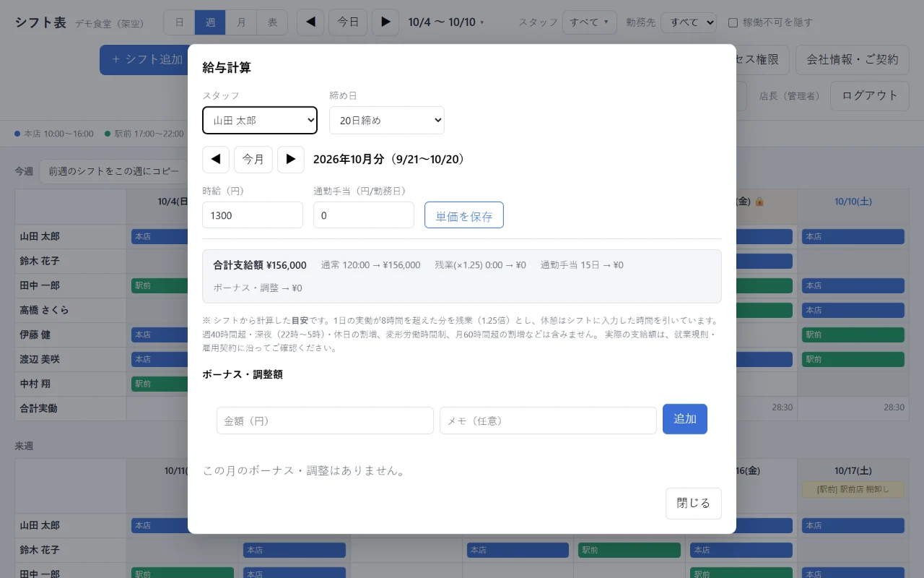The image size is (924, 578).
Task: Click 渡辺 美咲 駅前 shift on 10/10
Action: tap(853, 359)
